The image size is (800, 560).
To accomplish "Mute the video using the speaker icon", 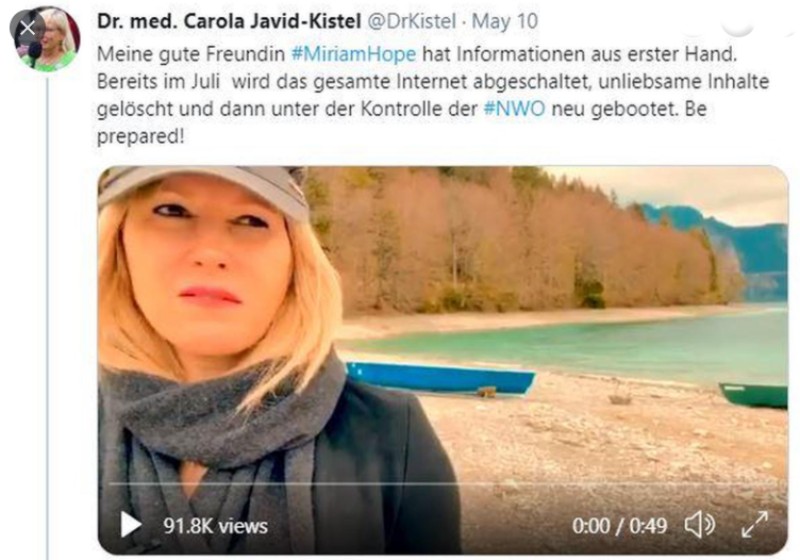I will tap(699, 524).
